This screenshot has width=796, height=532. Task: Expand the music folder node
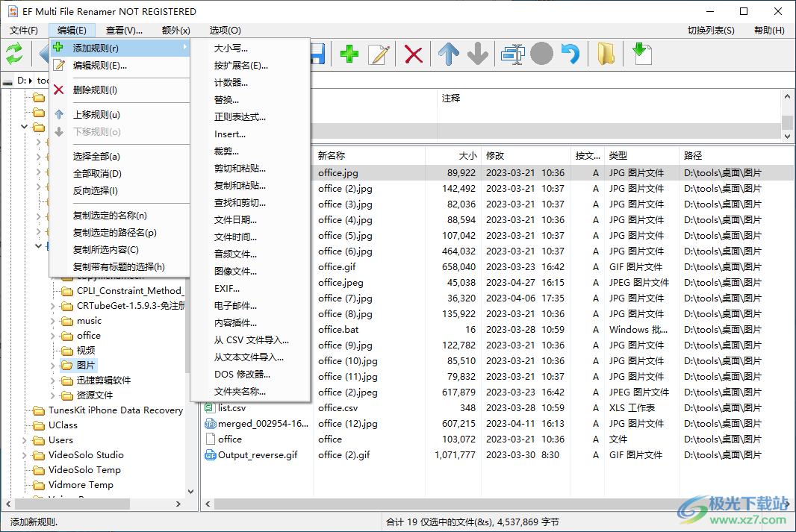click(x=53, y=321)
